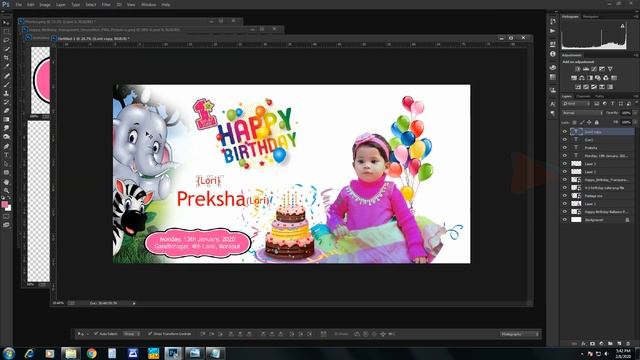Click the Windows Start button
640x360 pixels.
coord(9,353)
